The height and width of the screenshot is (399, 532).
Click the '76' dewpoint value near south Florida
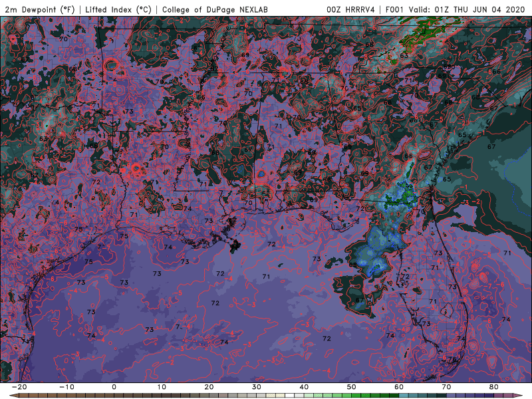point(452,359)
